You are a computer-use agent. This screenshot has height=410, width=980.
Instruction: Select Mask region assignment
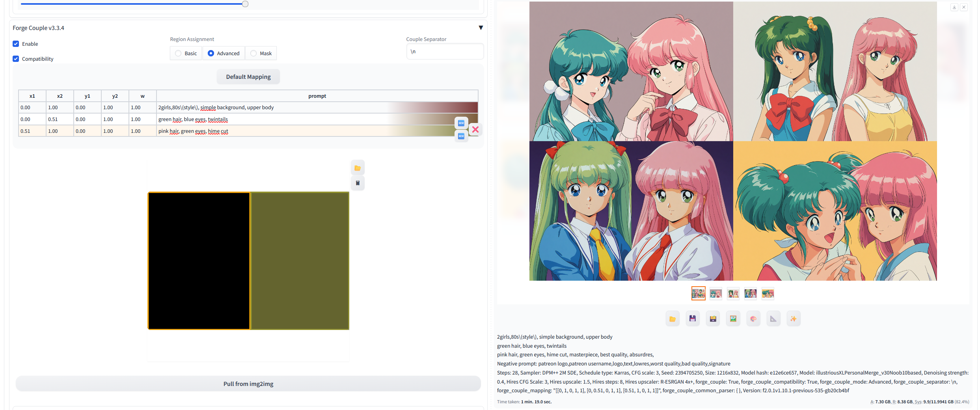coord(261,53)
